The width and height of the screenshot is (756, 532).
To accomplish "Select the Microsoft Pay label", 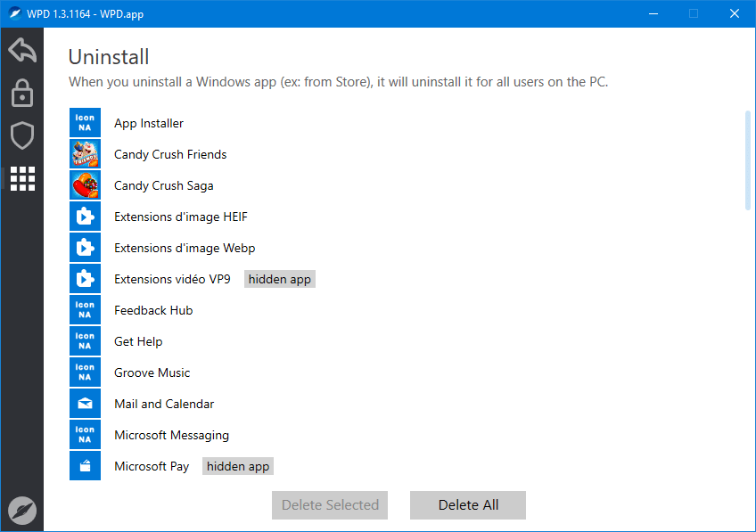I will tap(152, 466).
